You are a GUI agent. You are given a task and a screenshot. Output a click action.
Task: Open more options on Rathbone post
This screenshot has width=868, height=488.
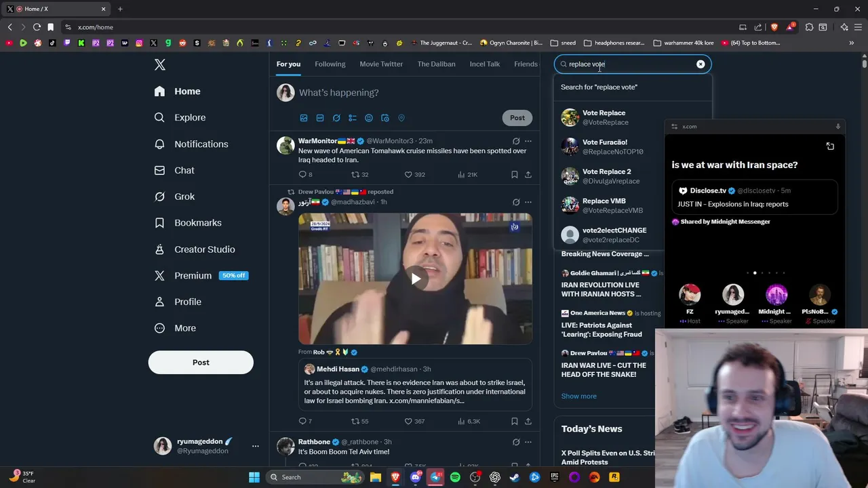tap(528, 442)
